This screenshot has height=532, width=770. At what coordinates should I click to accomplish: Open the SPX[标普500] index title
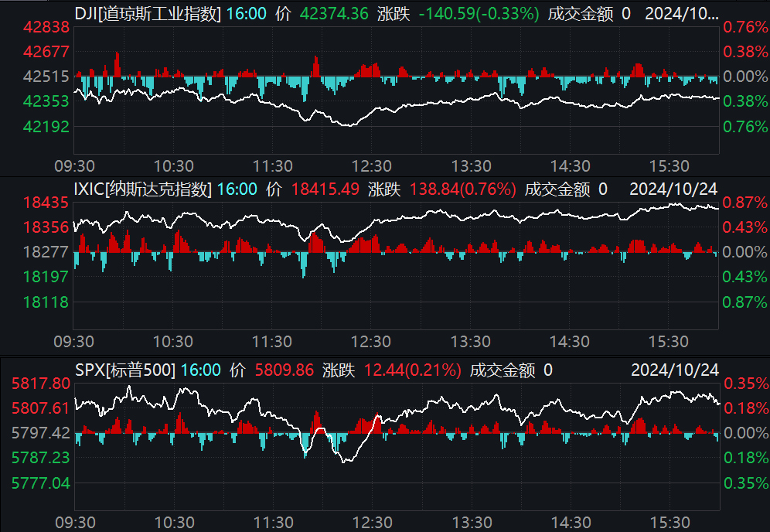125,370
